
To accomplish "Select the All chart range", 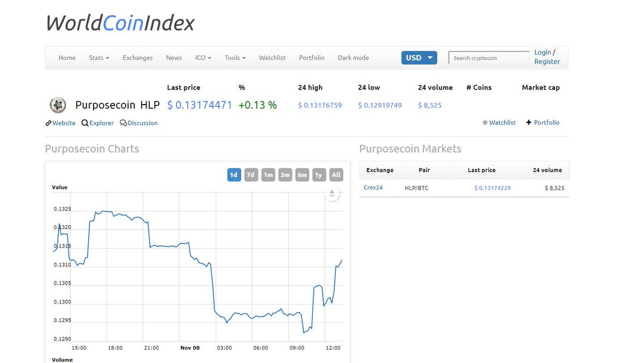I will tap(336, 175).
